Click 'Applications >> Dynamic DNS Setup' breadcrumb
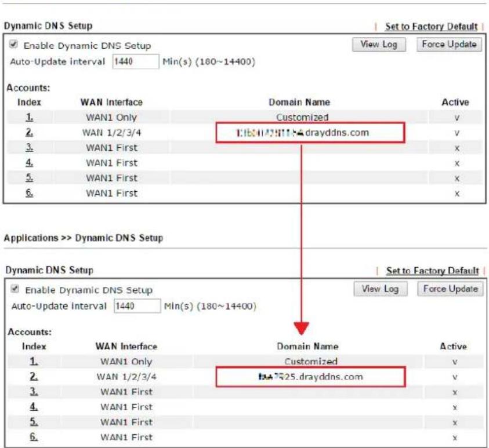The width and height of the screenshot is (489, 448). [x=84, y=238]
